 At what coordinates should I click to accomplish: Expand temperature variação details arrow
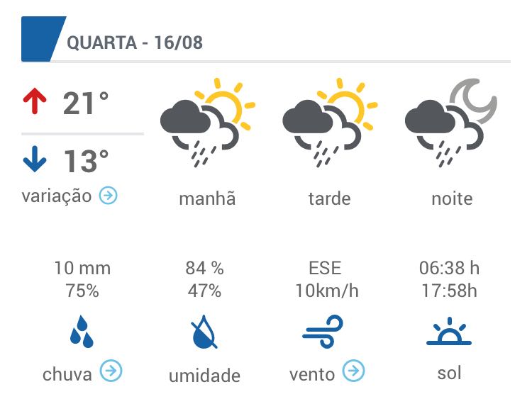tap(109, 196)
